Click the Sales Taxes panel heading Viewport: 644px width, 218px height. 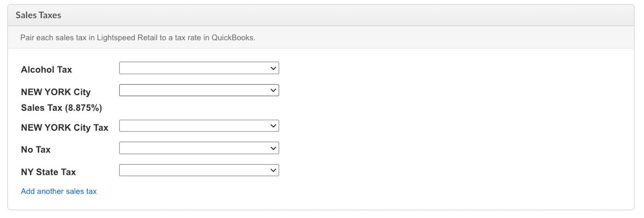point(39,15)
